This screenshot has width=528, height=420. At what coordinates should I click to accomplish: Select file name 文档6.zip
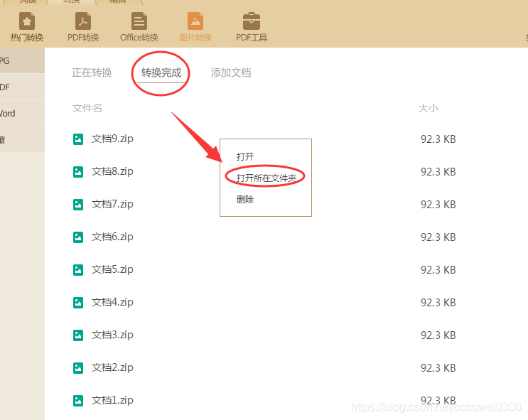coord(112,237)
